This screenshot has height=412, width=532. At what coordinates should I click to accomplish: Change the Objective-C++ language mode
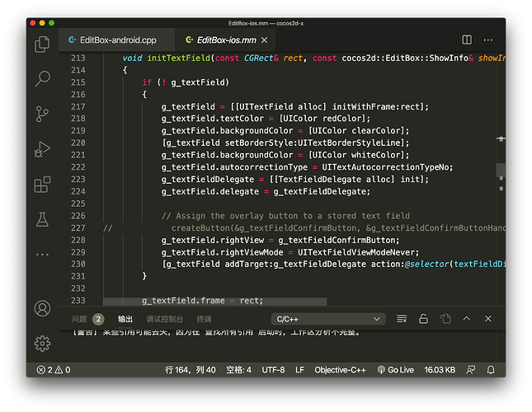pos(340,370)
